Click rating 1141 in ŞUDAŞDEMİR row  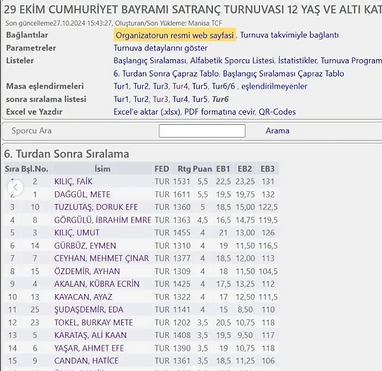[x=182, y=310]
